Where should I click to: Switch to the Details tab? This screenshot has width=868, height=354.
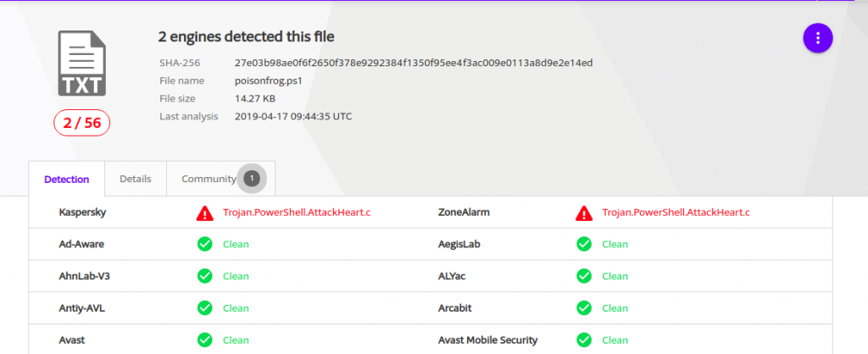pos(136,179)
